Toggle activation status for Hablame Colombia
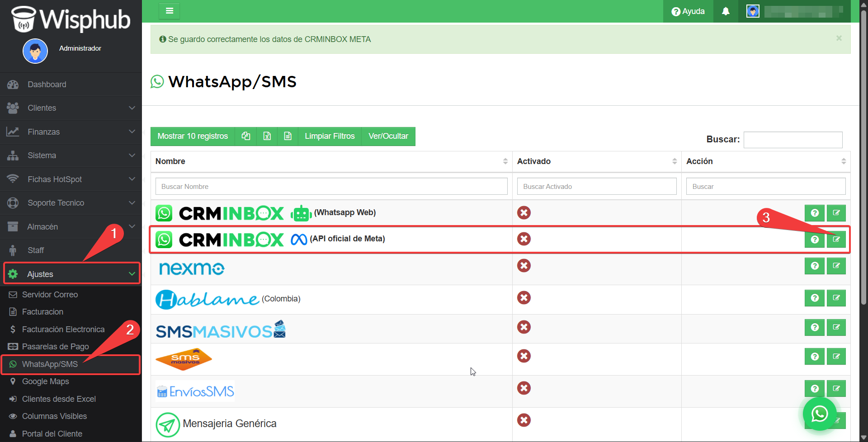 (x=524, y=297)
